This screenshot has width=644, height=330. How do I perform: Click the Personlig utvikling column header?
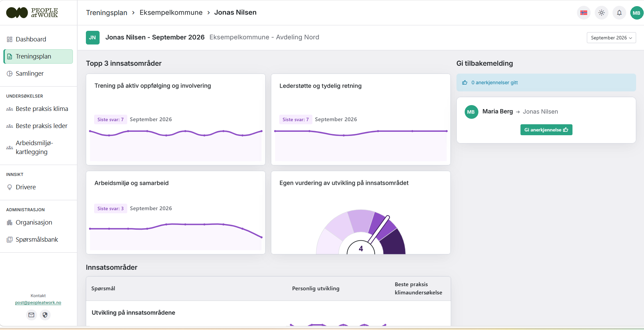(x=316, y=289)
